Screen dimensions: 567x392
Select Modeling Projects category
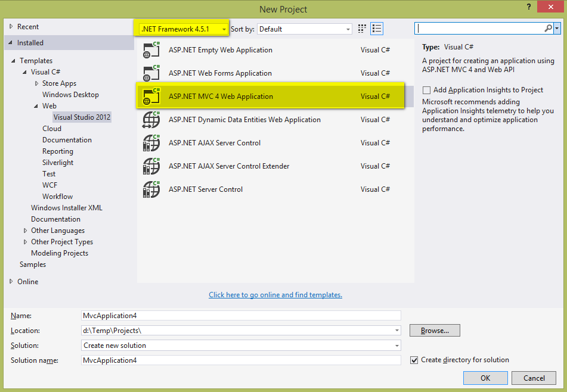pos(60,253)
